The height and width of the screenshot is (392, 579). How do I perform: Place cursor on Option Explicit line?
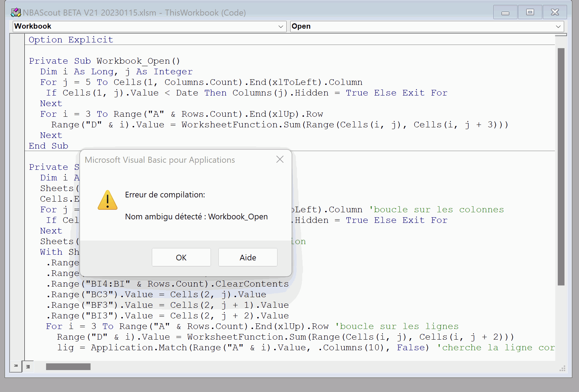(71, 40)
